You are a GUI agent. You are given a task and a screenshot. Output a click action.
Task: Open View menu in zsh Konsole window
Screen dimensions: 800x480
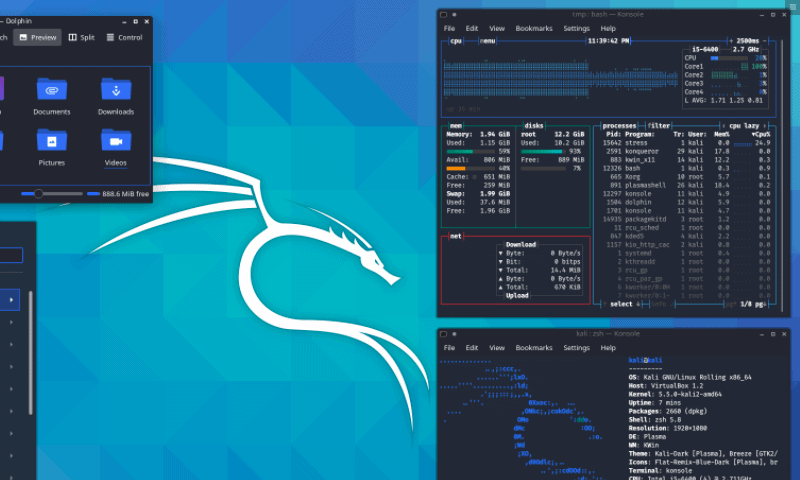497,348
